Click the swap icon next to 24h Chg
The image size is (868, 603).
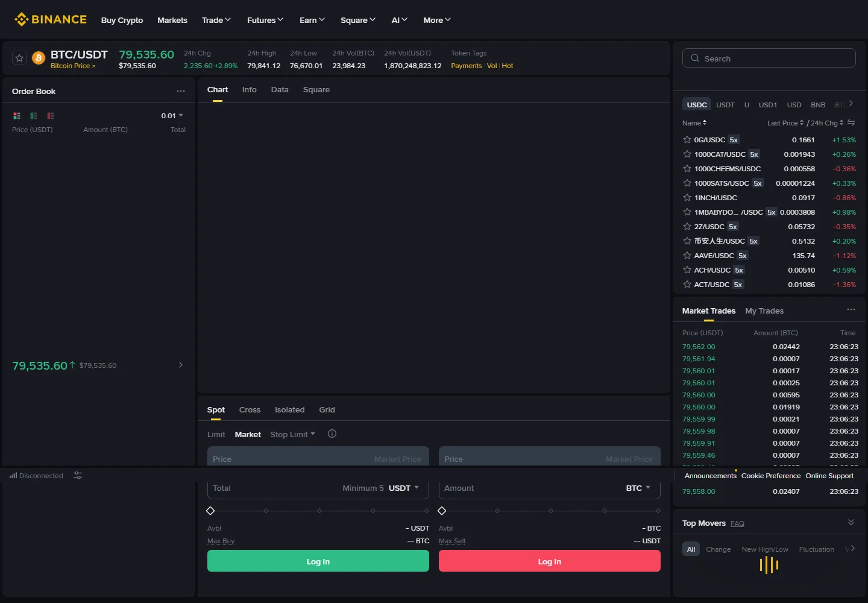pyautogui.click(x=851, y=122)
